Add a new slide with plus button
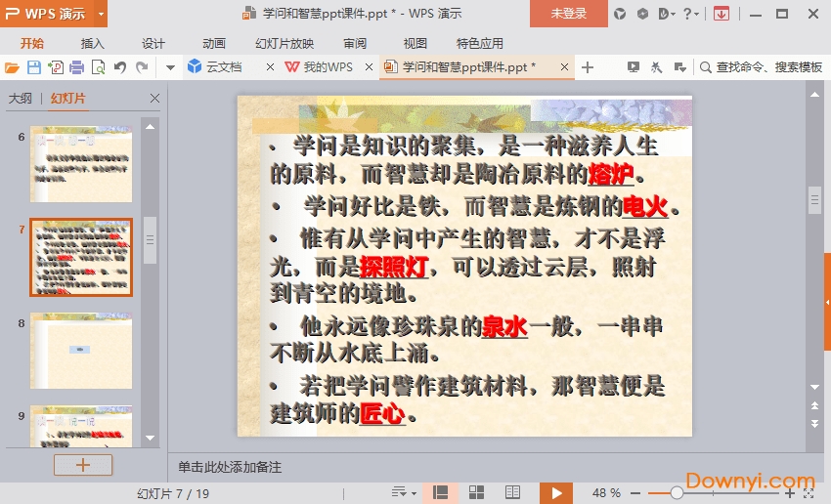Viewport: 831px width, 504px height. [82, 465]
